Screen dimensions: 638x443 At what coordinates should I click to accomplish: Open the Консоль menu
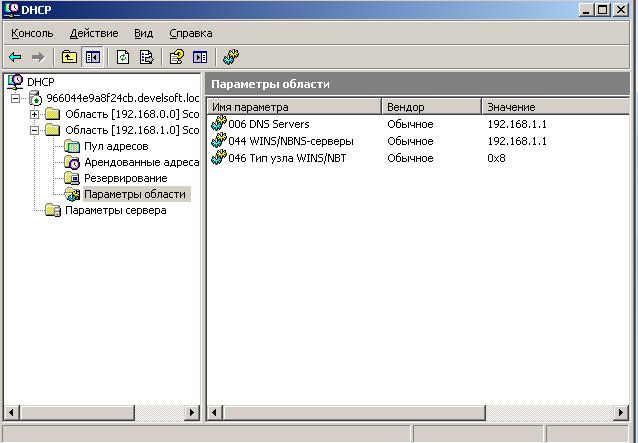pos(32,33)
